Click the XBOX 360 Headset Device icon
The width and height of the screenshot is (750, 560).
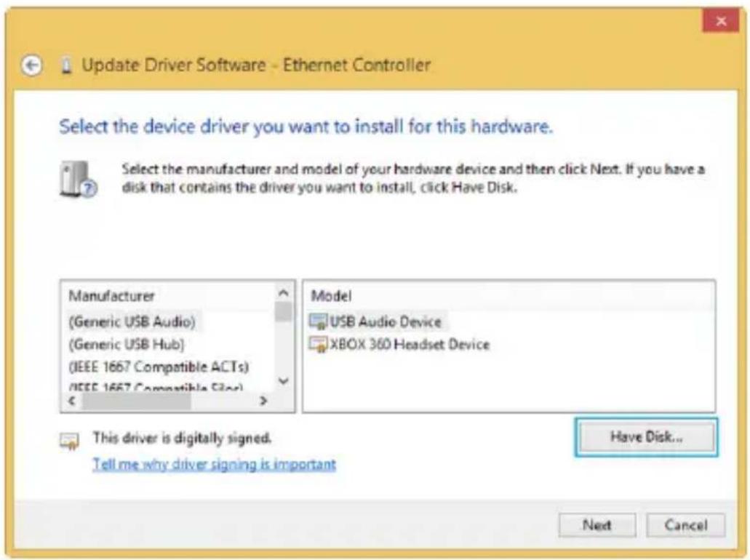click(319, 344)
